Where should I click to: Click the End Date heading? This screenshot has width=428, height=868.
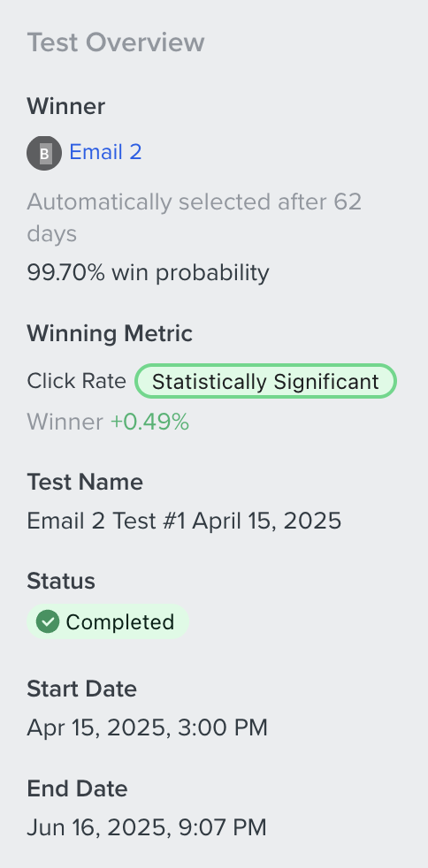tap(77, 788)
